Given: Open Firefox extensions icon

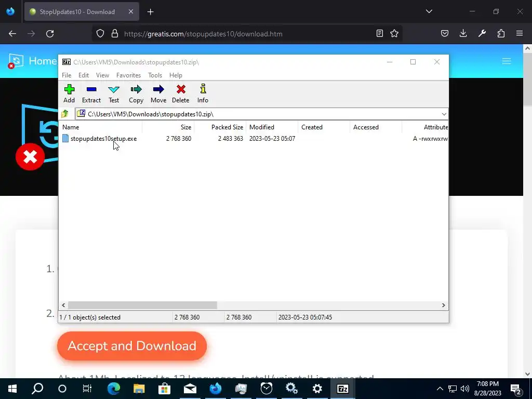Looking at the screenshot, I should point(501,33).
